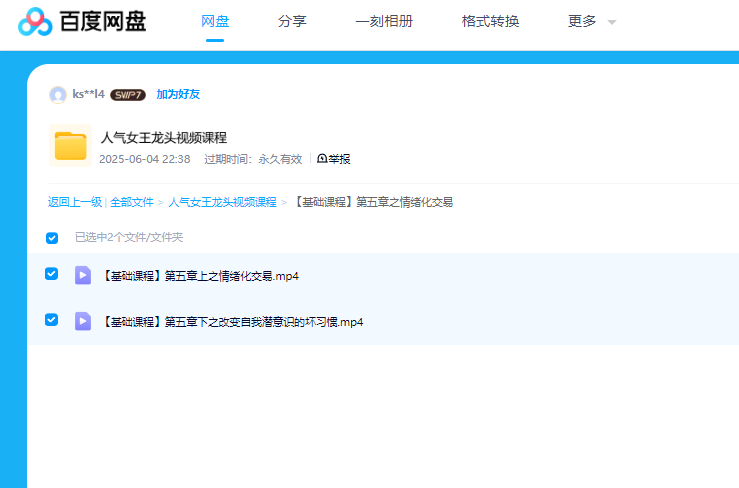Click the dropdown arrow beside 更多

(x=612, y=22)
